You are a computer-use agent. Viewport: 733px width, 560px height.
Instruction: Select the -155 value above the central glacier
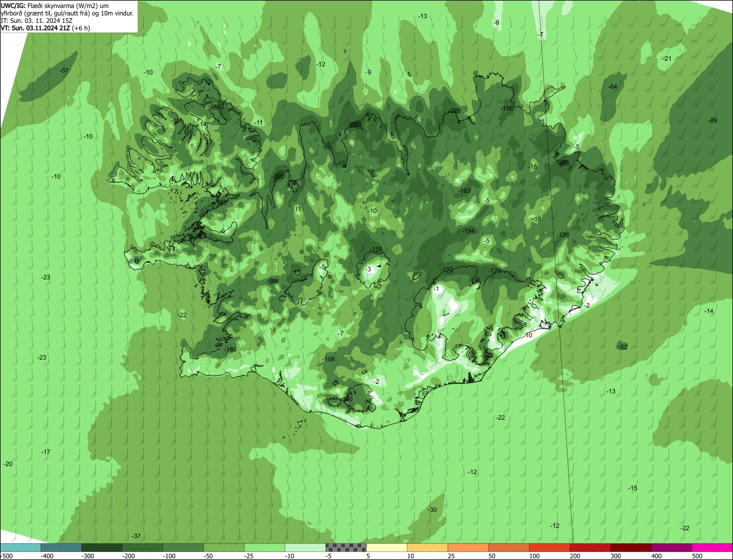(376, 250)
